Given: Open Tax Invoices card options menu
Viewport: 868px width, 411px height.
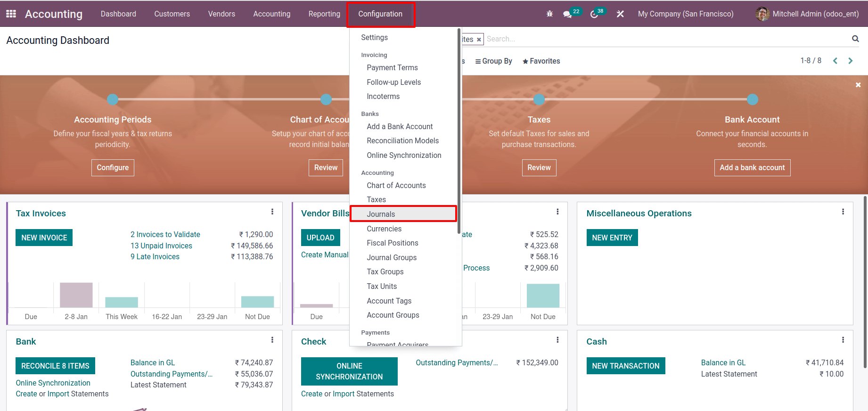Looking at the screenshot, I should (x=272, y=212).
